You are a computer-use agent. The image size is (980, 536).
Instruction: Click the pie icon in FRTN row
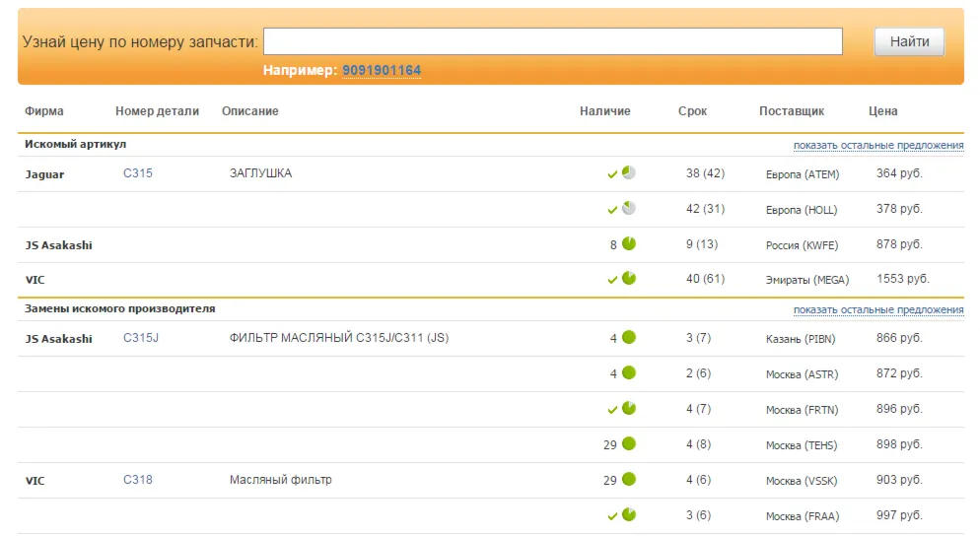(629, 409)
